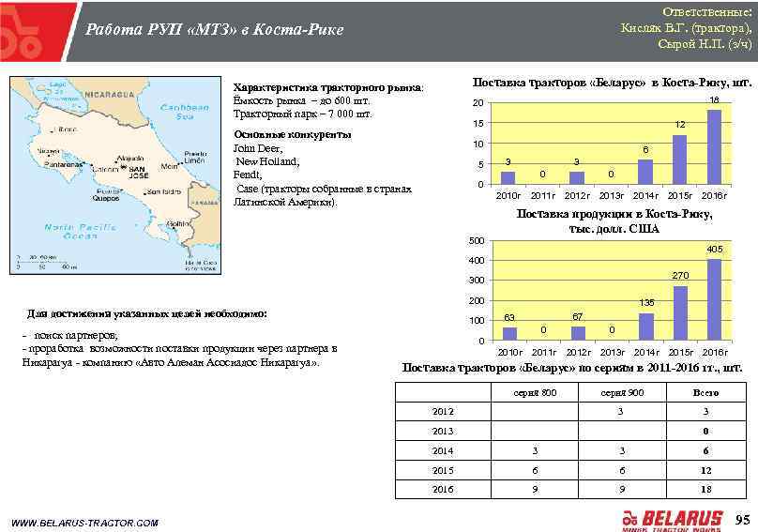Select table header 'серия 800'
The image size is (758, 532).
pos(535,393)
